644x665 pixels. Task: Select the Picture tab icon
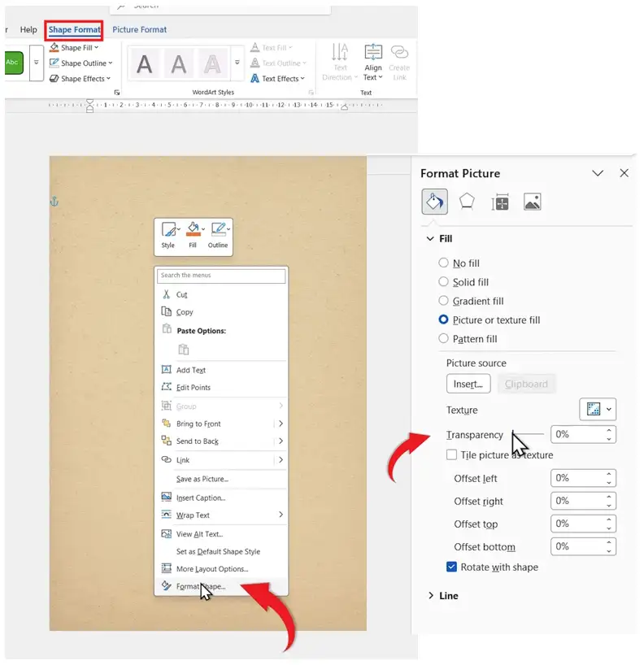[532, 202]
